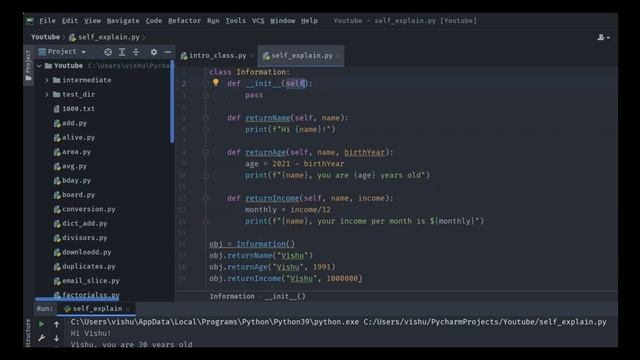Fold the __init__ method gutter marker
Viewport: 640px width, 360px height.
click(205, 84)
